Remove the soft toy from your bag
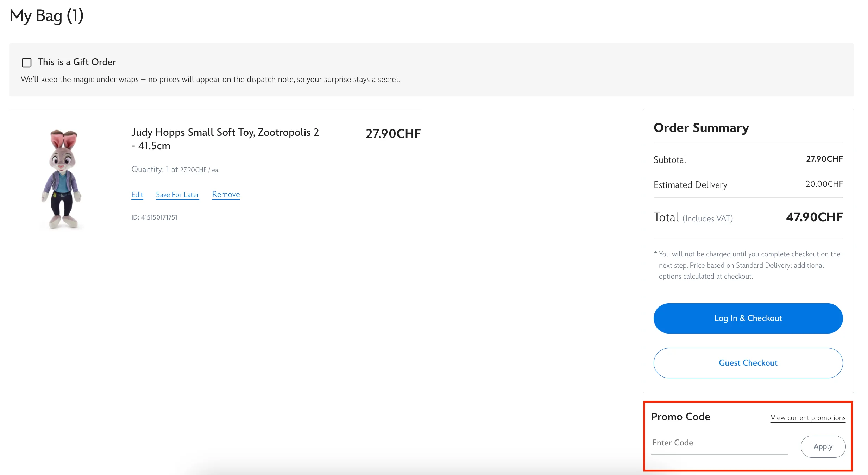Screen dimensions: 868x475 [x=226, y=194]
